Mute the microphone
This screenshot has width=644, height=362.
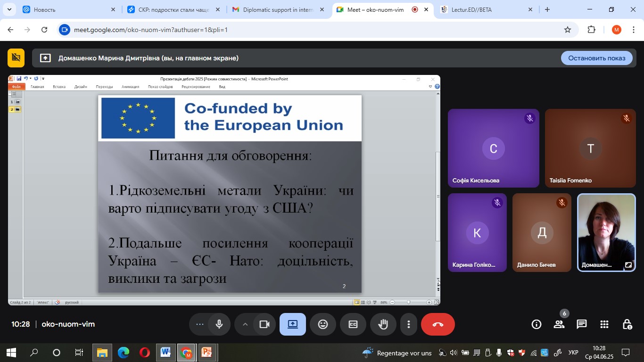click(219, 324)
